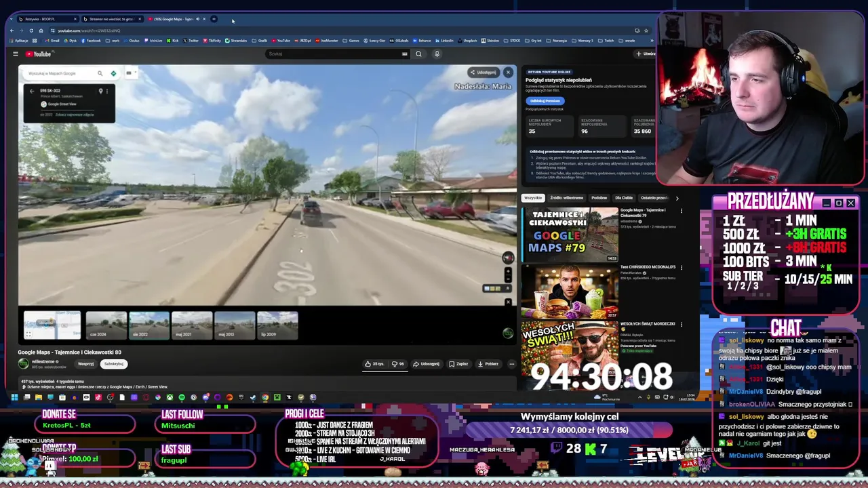Select the maj 2013 Street View thumbnail

pos(235,325)
